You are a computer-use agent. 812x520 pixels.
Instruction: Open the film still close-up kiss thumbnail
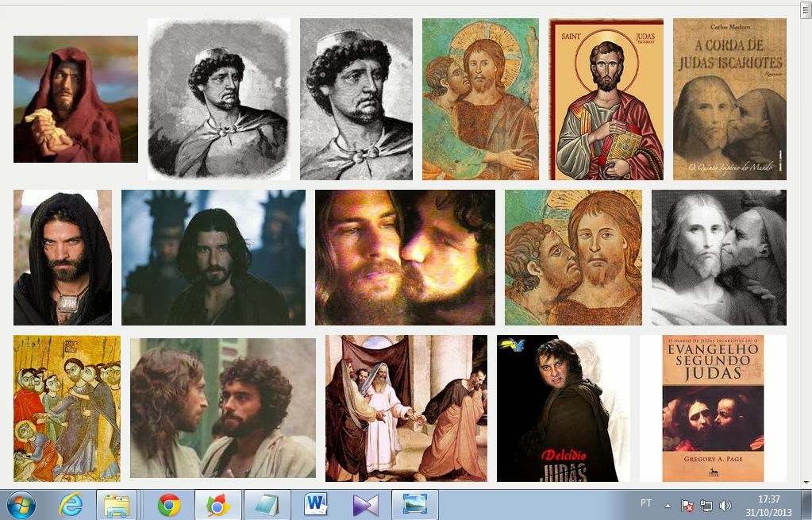point(405,257)
